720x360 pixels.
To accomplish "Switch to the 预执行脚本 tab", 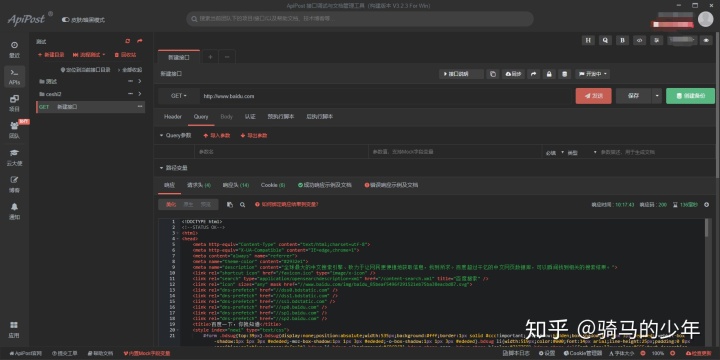I will coord(281,117).
